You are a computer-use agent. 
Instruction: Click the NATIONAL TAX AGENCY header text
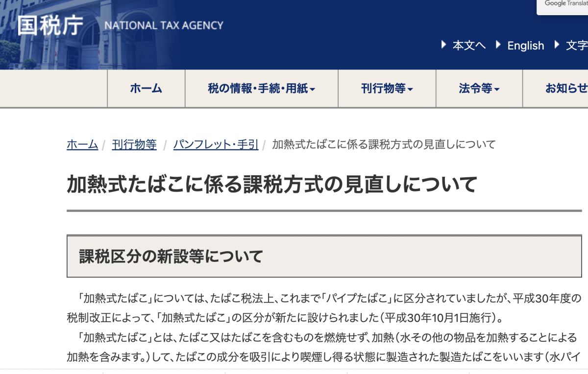coord(164,25)
